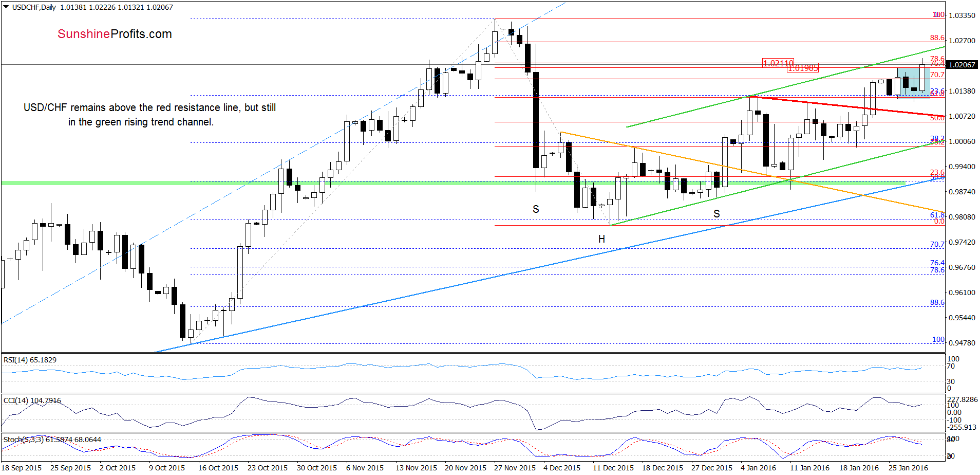Click the CCI scale value 227.8286

click(x=963, y=399)
